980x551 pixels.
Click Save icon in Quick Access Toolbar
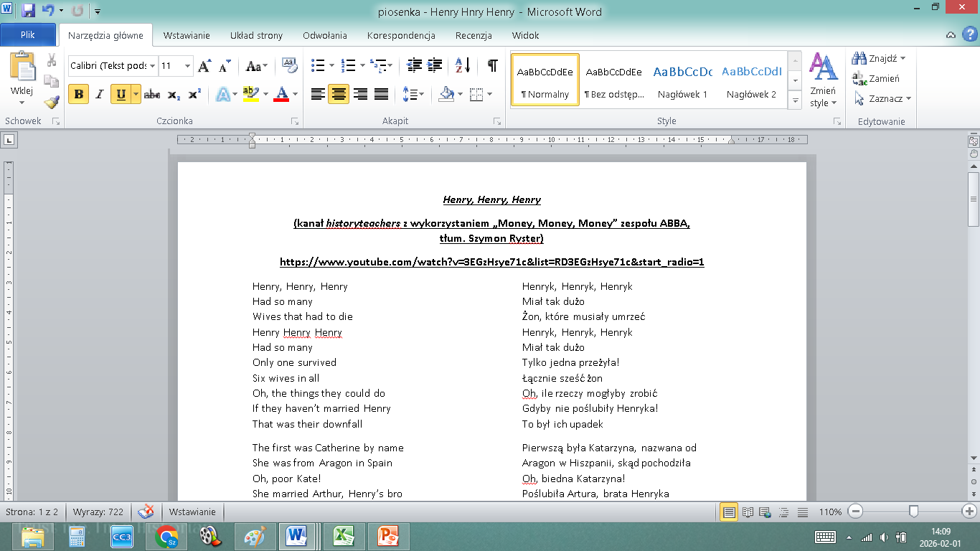tap(29, 11)
